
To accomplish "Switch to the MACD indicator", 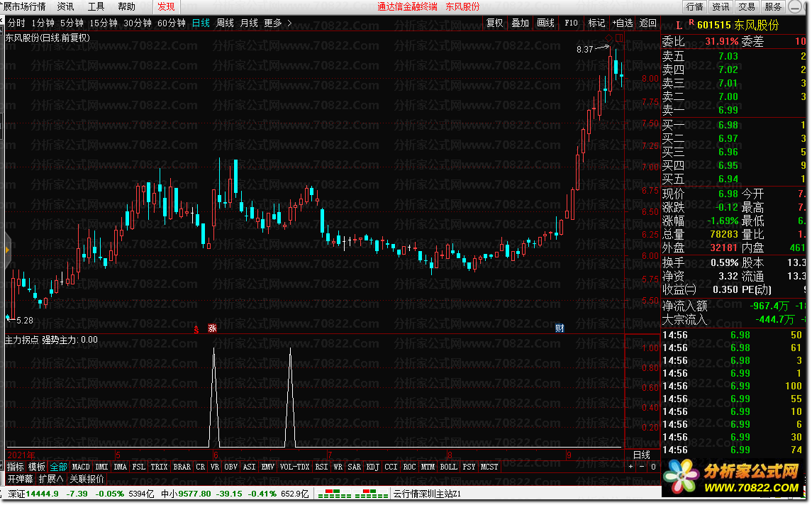I will pyautogui.click(x=81, y=467).
